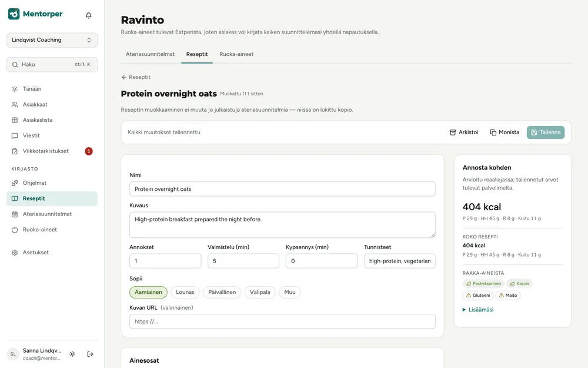Click the Mentorper logo icon
The width and height of the screenshot is (588, 368).
pos(14,14)
